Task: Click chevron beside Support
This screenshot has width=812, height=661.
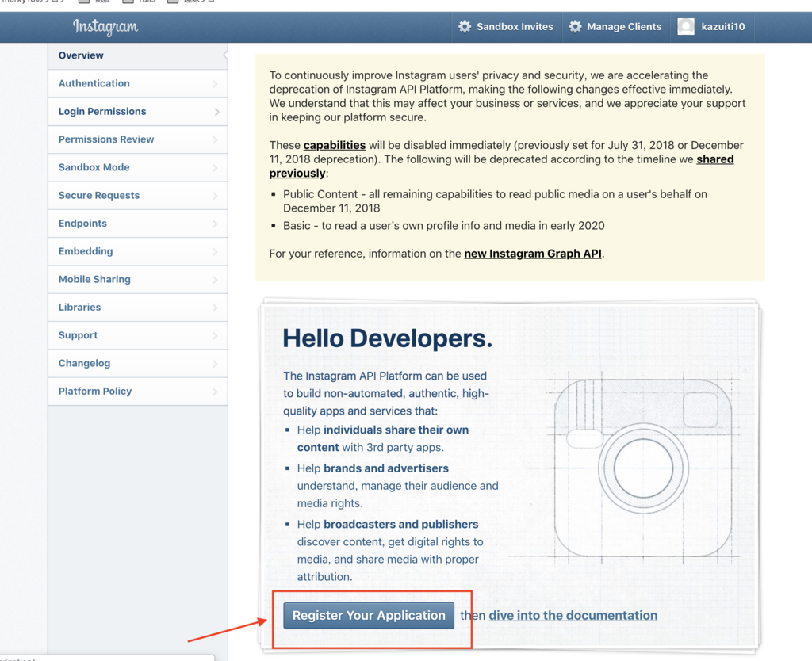Action: click(x=216, y=335)
